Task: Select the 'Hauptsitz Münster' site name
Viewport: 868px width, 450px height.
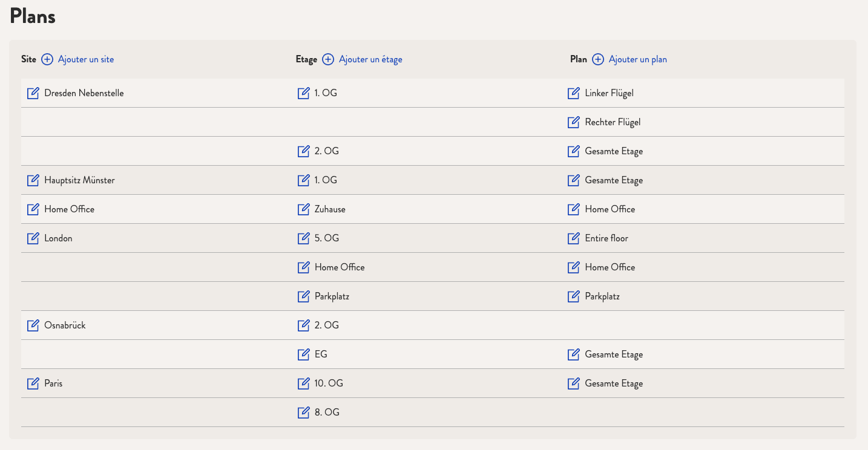Action: (79, 180)
